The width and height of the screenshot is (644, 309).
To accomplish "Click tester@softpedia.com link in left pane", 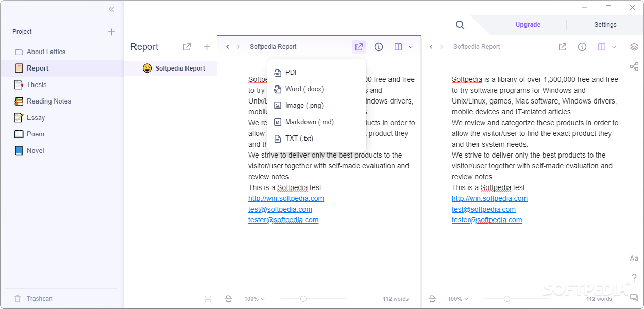I will [283, 220].
